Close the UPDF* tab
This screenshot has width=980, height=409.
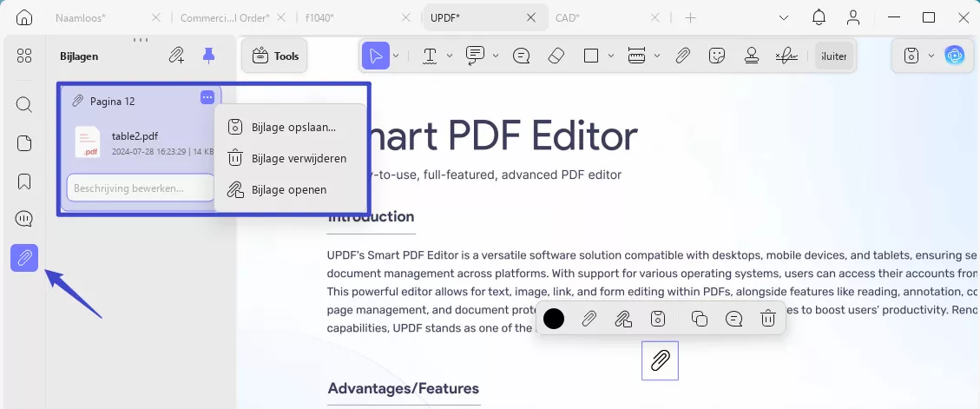531,17
